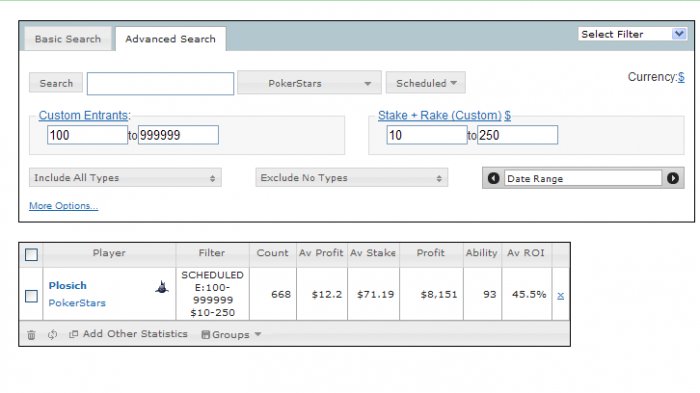This screenshot has height=393, width=700.
Task: Edit maximum entrants field showing 999999
Action: tap(178, 135)
